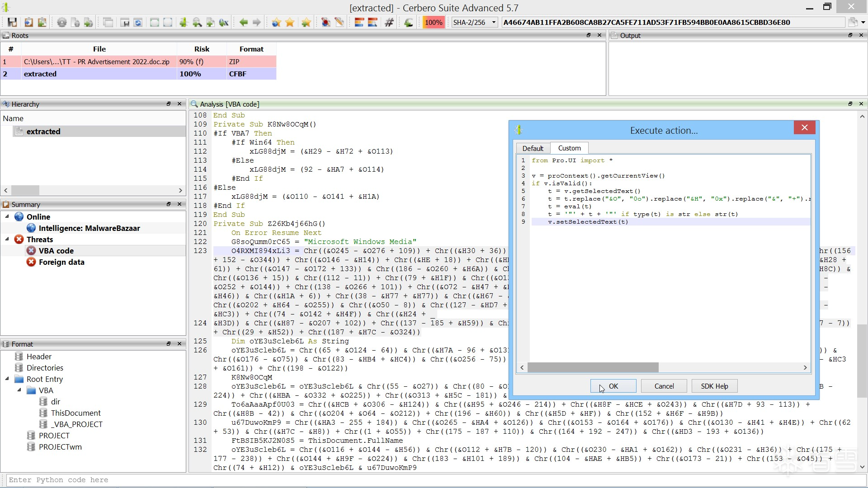Viewport: 868px width, 488px height.
Task: Select the Foreign data threat item
Action: [x=61, y=262]
